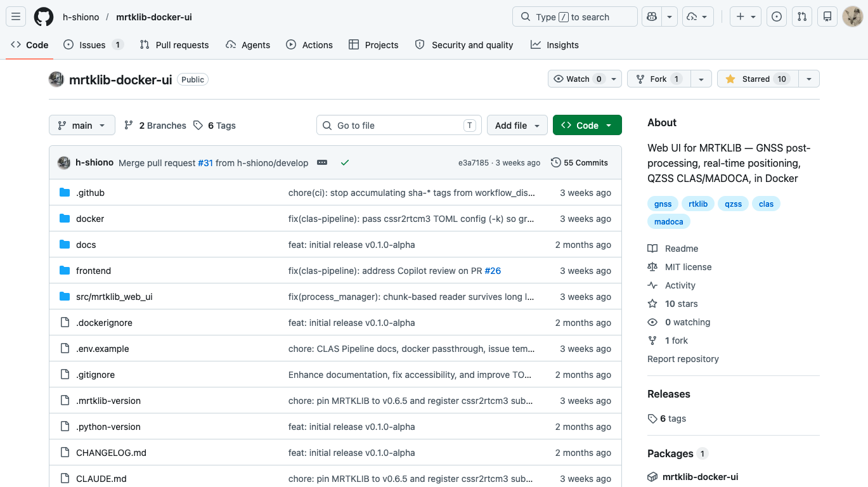
Task: View the 1 fork link in About
Action: pyautogui.click(x=668, y=341)
